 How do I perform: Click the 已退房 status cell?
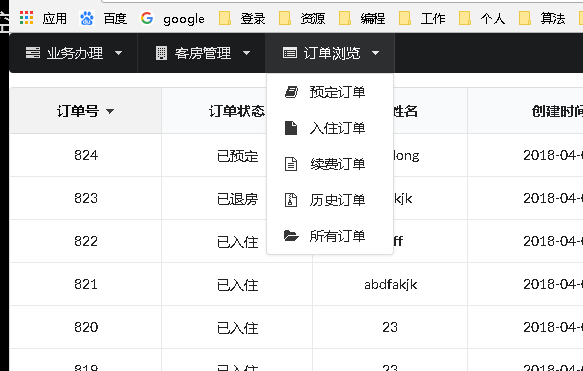click(238, 199)
